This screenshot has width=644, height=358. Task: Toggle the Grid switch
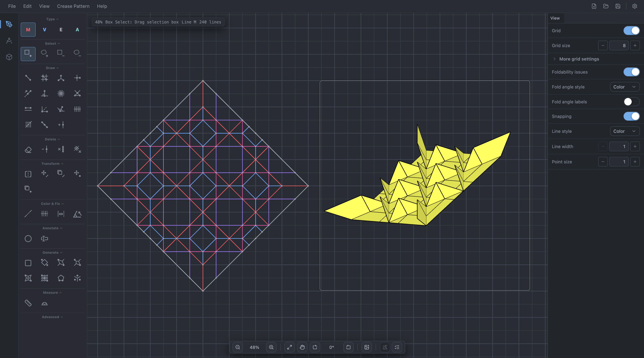632,31
